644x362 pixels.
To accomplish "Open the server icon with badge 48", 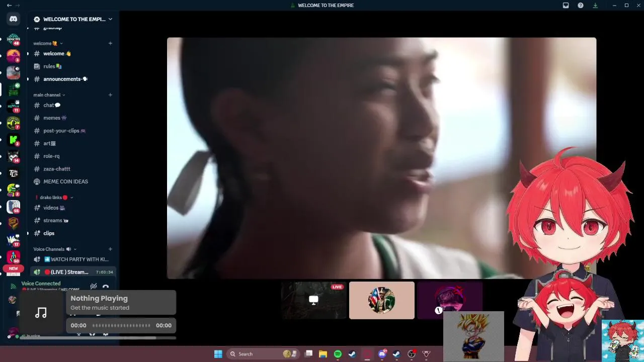I will pos(13,40).
